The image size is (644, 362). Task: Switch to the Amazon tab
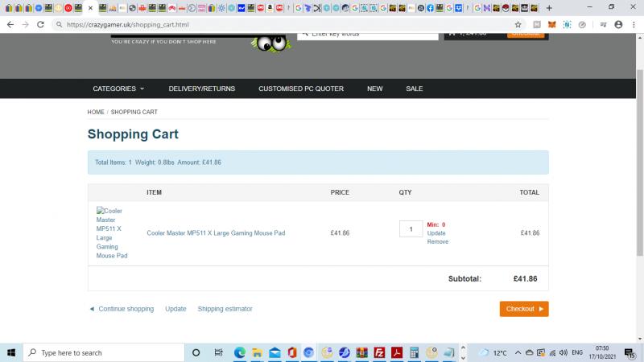[x=270, y=8]
